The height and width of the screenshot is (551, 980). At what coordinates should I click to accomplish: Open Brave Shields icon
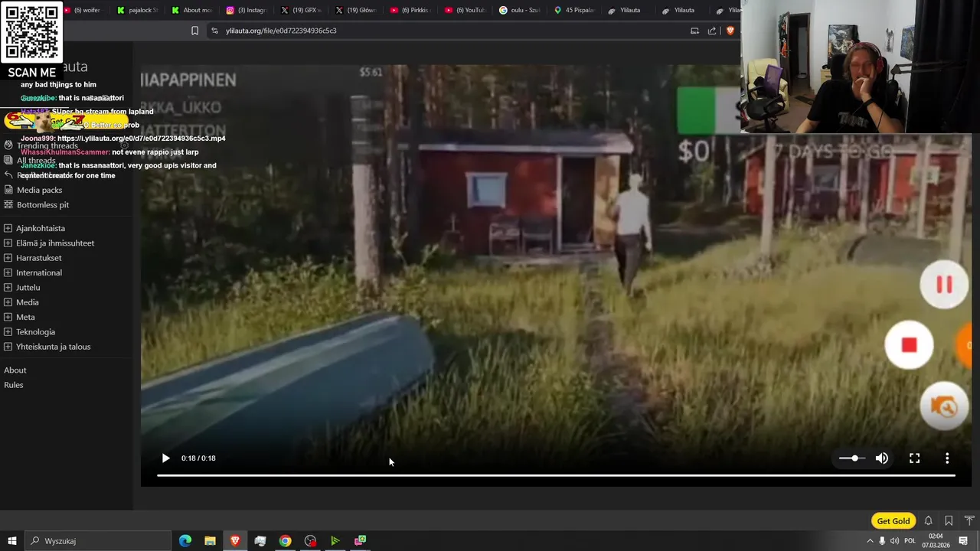pos(730,31)
